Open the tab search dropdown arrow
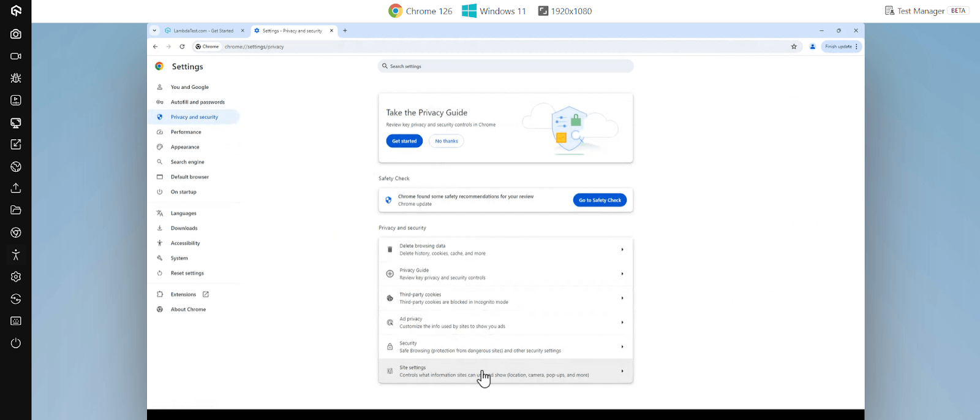Screen dimensions: 980x420 pyautogui.click(x=154, y=31)
